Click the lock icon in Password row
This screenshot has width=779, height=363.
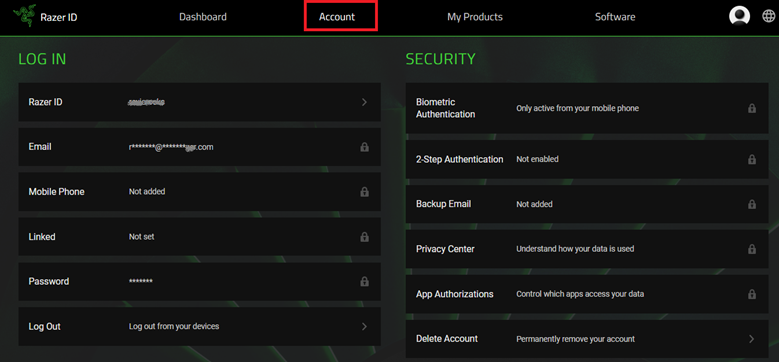click(364, 282)
